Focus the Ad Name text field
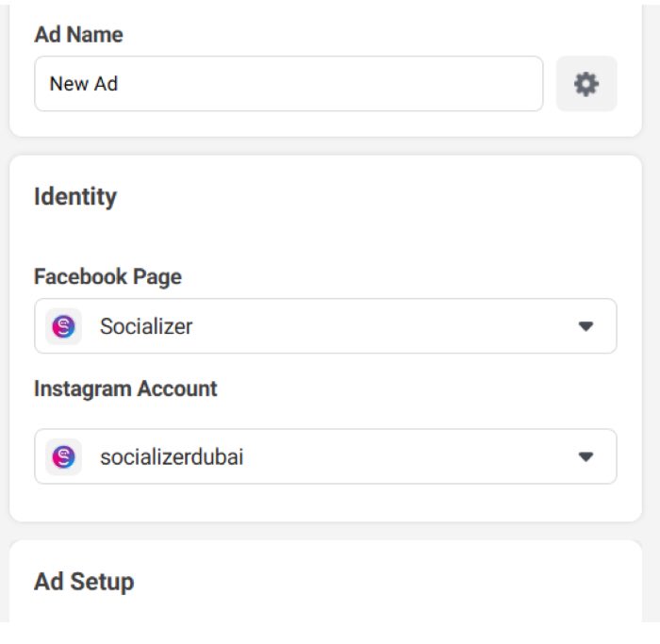The image size is (660, 644). click(288, 84)
